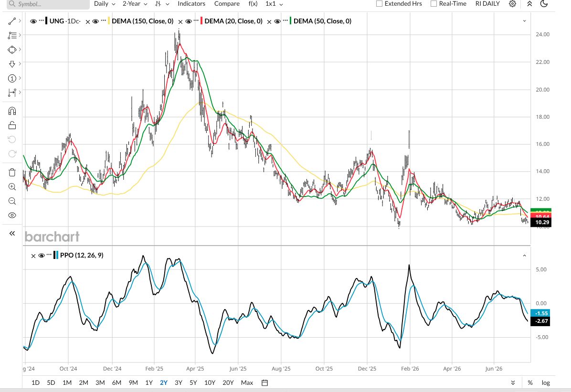Screen dimensions: 571x392
Task: Open DEMA (20) options ellipsis menu
Action: pyautogui.click(x=196, y=21)
